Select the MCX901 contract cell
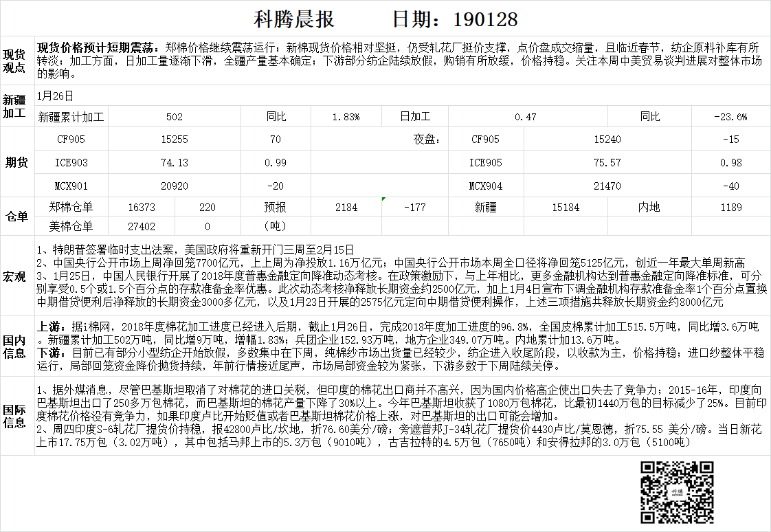771x532 pixels. [71, 186]
